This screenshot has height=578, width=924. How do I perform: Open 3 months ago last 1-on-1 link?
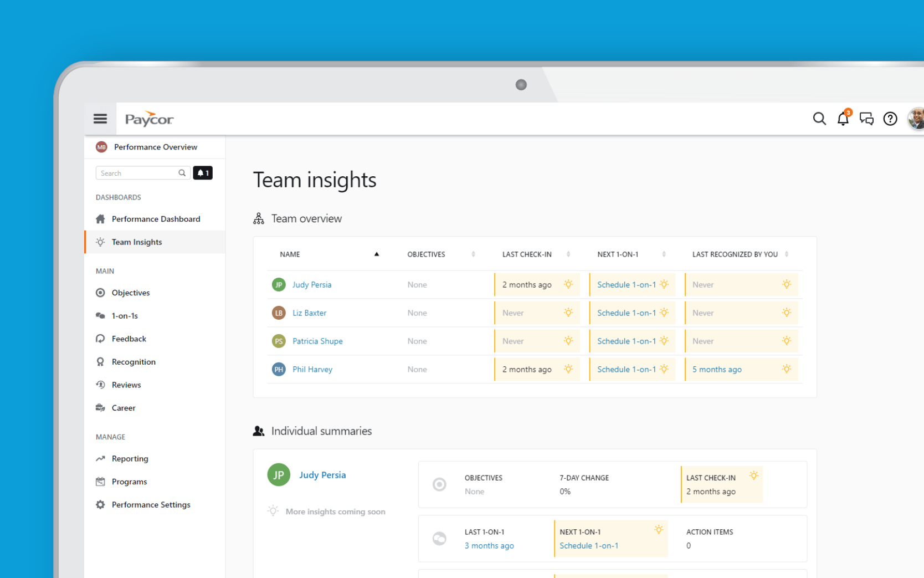489,546
